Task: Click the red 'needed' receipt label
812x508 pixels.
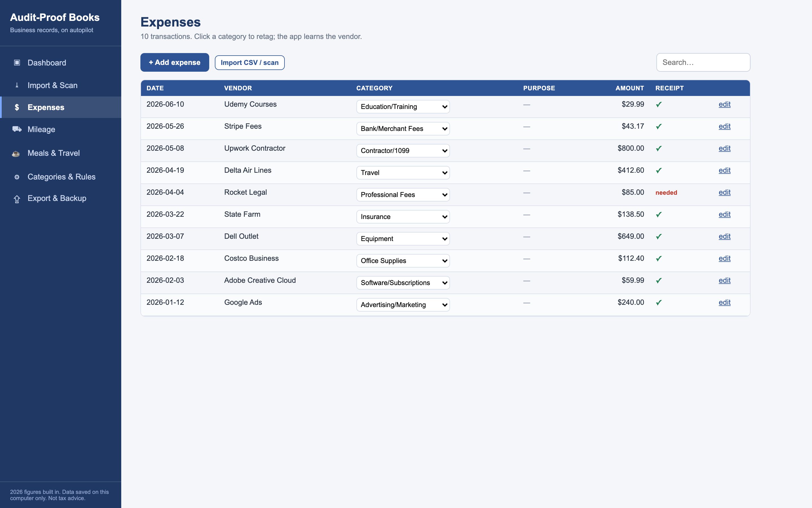Action: coord(666,192)
